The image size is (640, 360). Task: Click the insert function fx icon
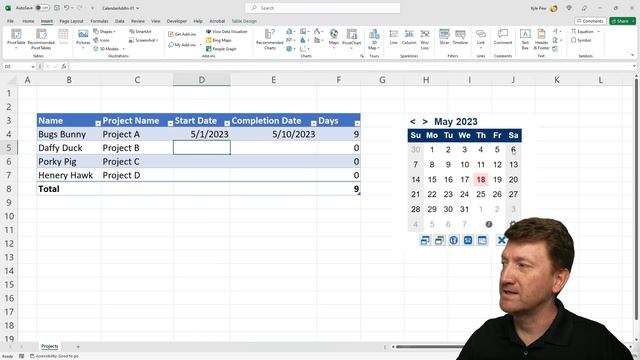coord(64,66)
